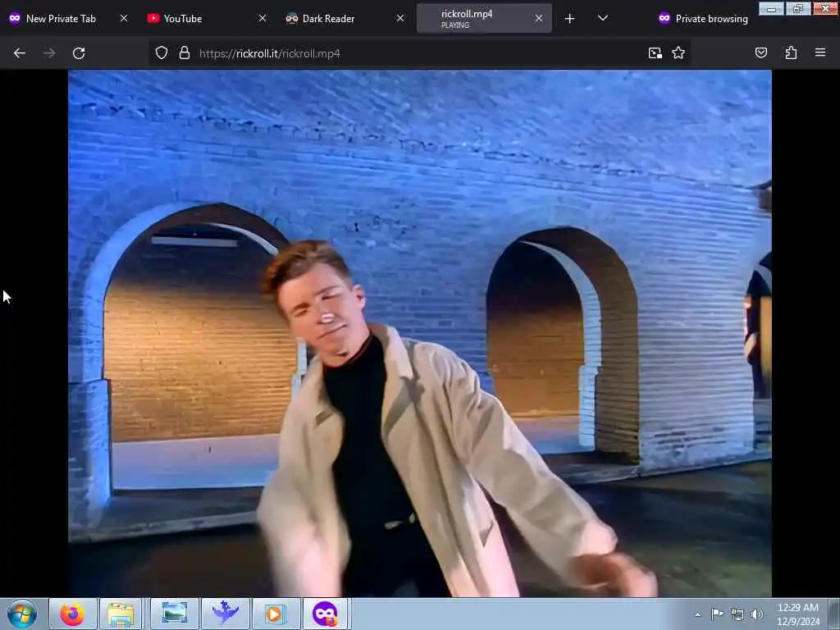Switch to New Private Tab
Image resolution: width=840 pixels, height=630 pixels.
(x=69, y=18)
